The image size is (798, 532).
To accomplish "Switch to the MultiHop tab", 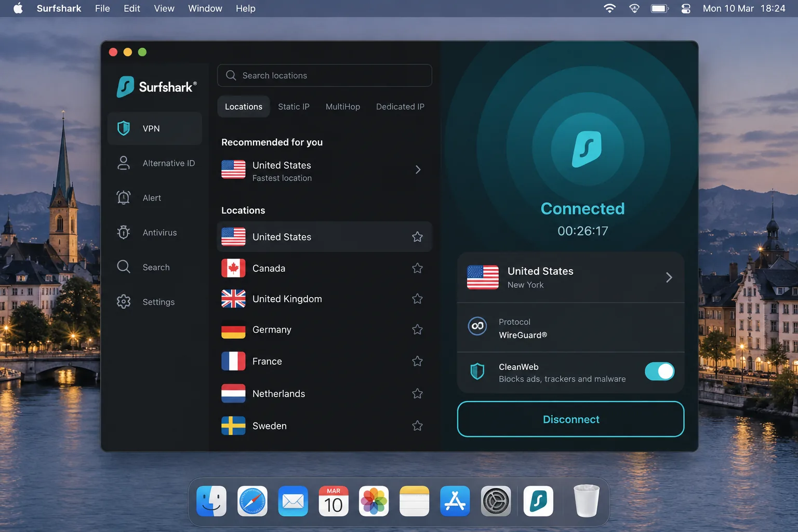I will tap(343, 107).
